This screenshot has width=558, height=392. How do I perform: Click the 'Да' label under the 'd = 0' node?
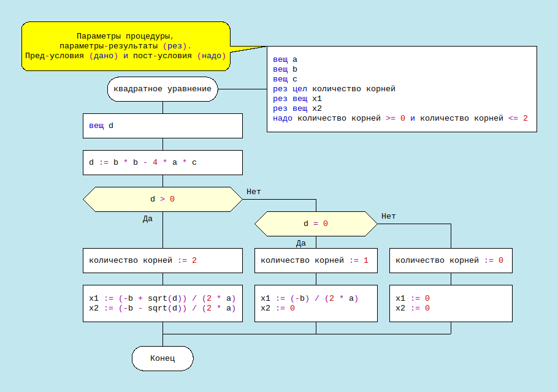pos(301,243)
